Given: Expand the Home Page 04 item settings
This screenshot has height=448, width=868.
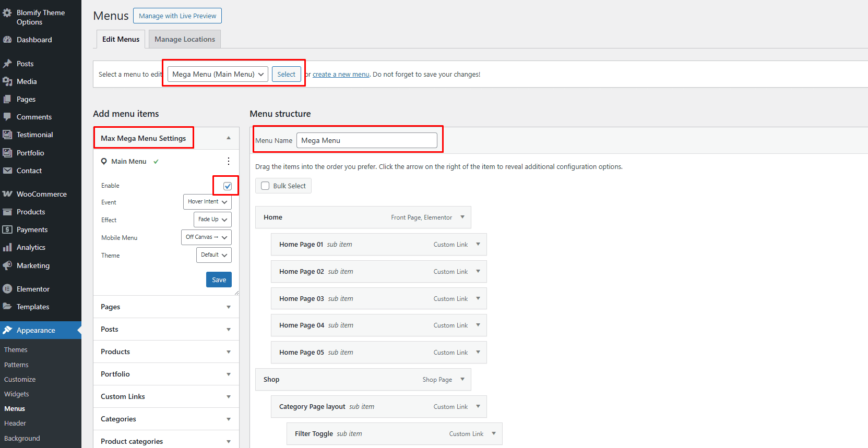Looking at the screenshot, I should pos(478,325).
